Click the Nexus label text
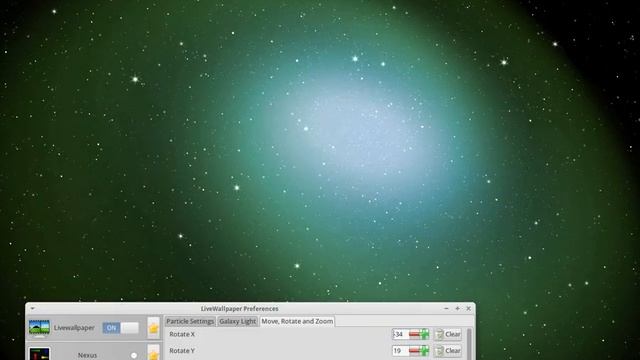Screen dimensions: 640x360 click(x=87, y=356)
